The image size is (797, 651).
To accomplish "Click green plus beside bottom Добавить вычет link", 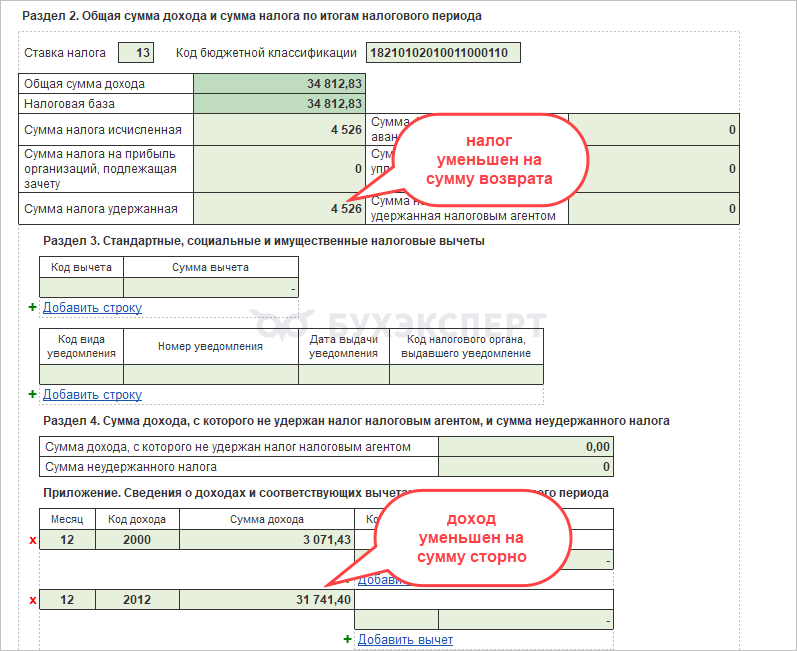I will [x=348, y=639].
